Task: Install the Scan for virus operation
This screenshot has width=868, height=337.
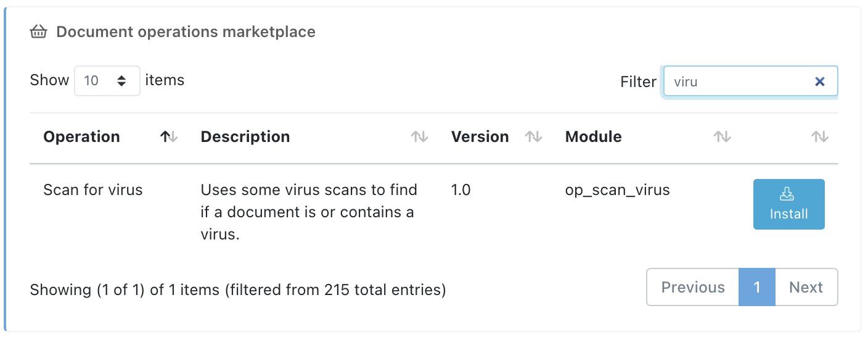Action: (x=788, y=204)
